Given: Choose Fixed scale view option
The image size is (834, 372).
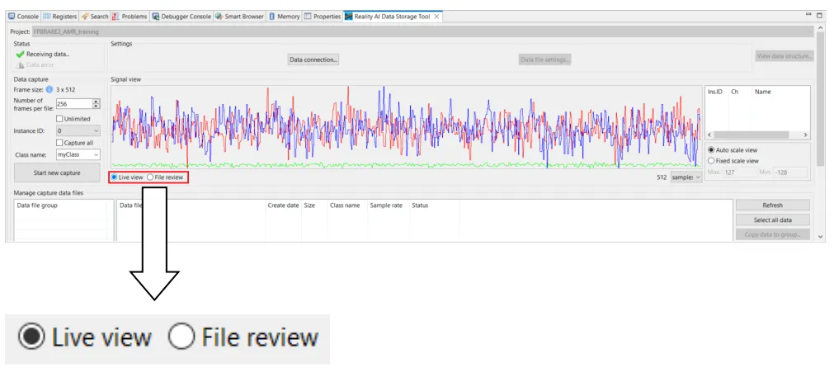Looking at the screenshot, I should 711,160.
